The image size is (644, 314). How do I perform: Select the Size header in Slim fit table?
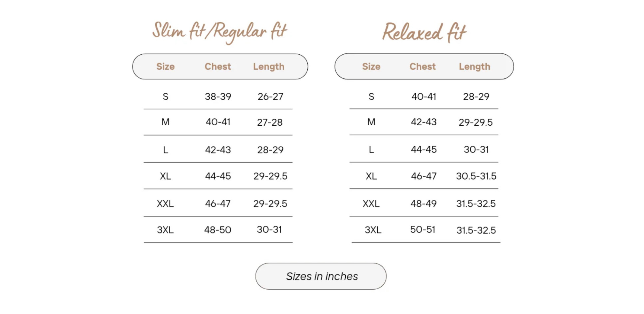[165, 67]
